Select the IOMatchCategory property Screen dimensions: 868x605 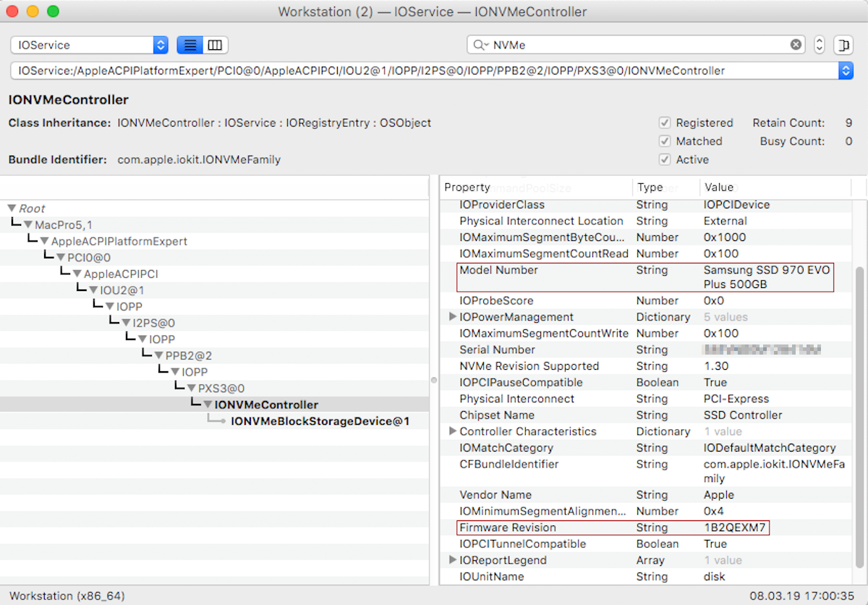[x=646, y=448]
